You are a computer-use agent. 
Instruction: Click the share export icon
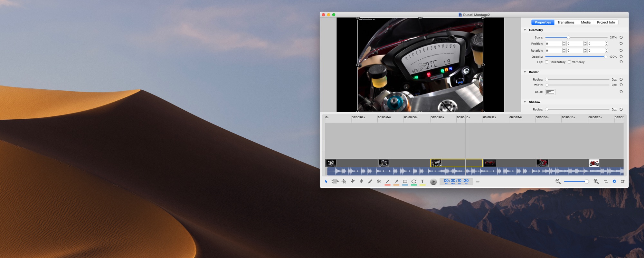click(623, 182)
